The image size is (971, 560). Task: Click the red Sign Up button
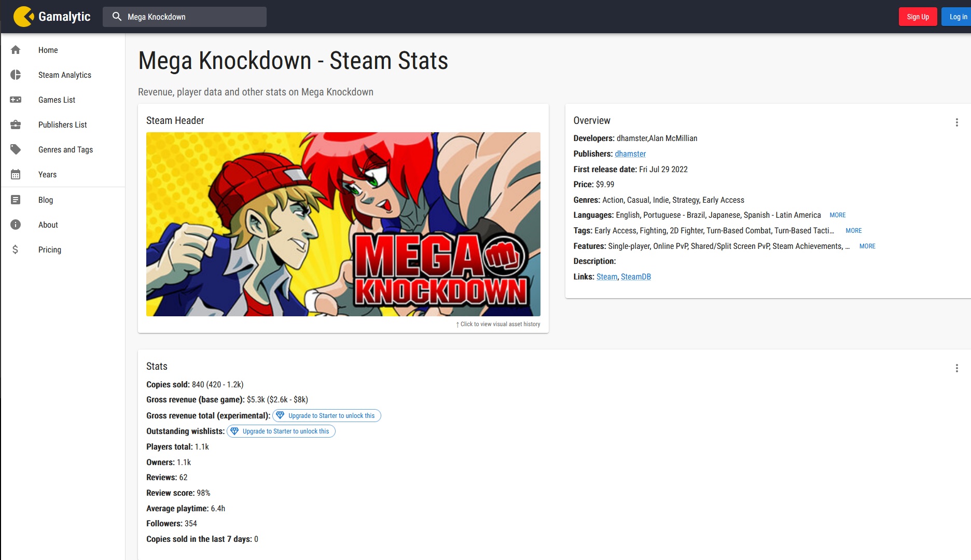tap(918, 17)
